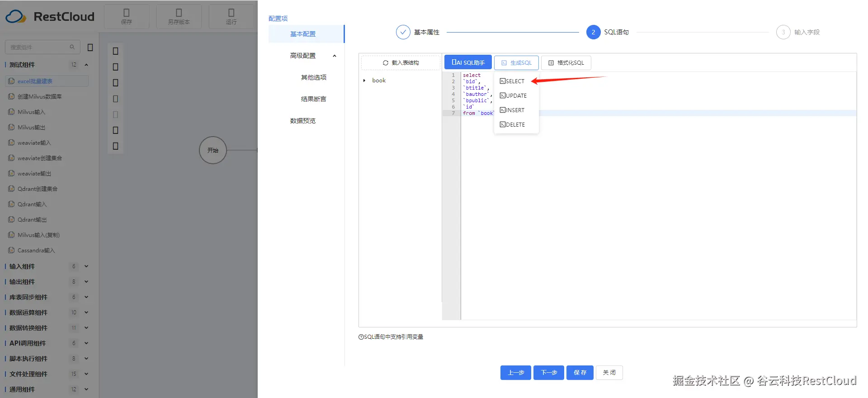Collapse the 测试组件 category
Image resolution: width=868 pixels, height=398 pixels.
pyautogui.click(x=86, y=65)
